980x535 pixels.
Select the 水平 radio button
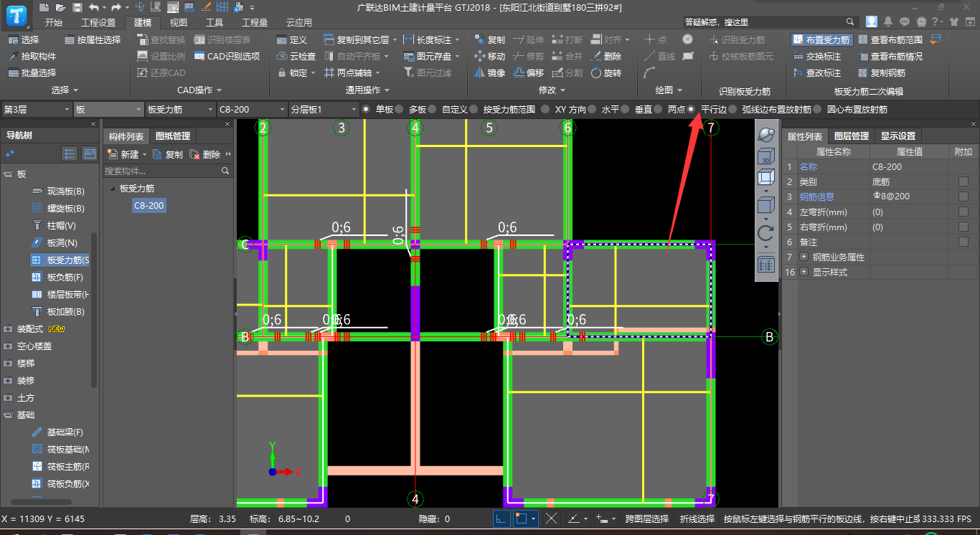(592, 110)
